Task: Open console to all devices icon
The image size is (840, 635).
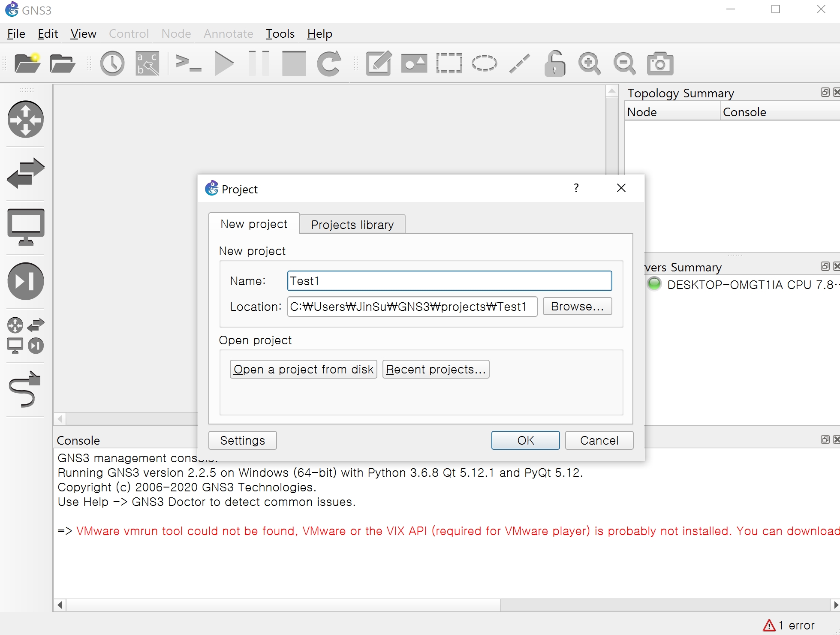Action: tap(188, 63)
